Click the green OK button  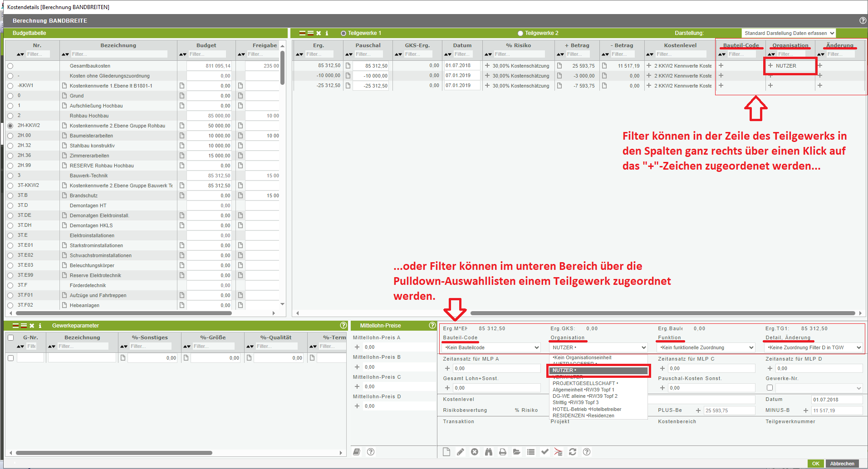(x=815, y=464)
